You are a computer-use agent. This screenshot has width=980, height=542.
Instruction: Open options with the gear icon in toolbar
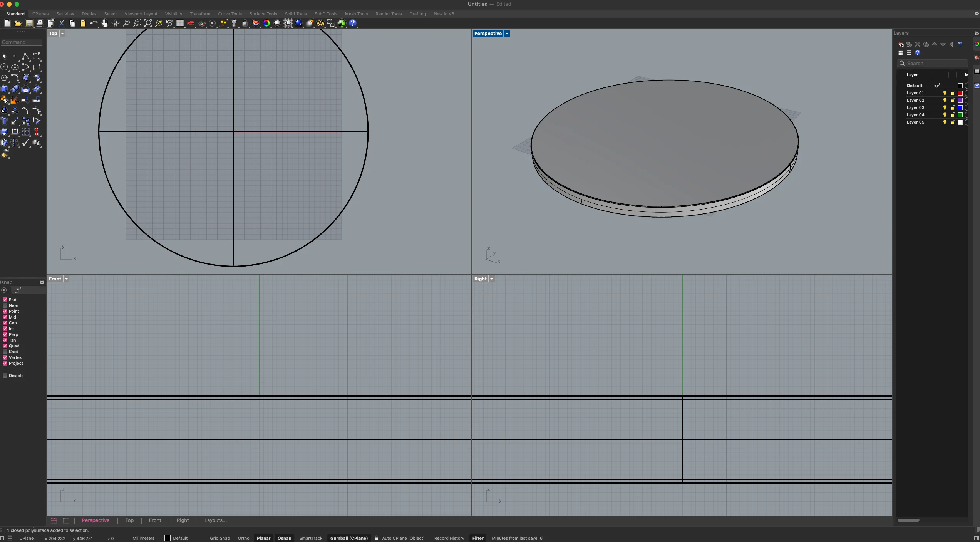(x=320, y=23)
